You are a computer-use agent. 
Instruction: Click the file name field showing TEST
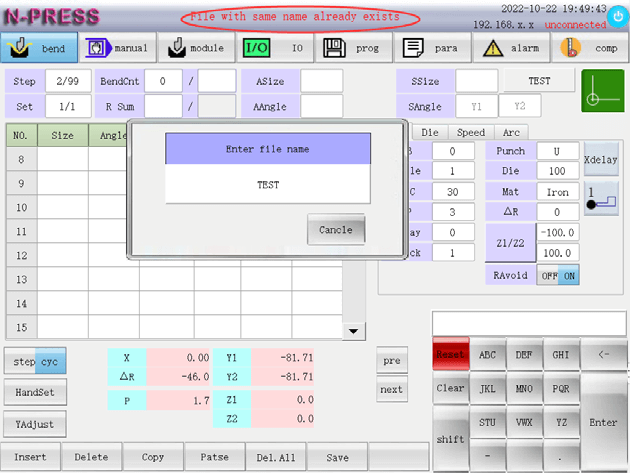pos(267,185)
